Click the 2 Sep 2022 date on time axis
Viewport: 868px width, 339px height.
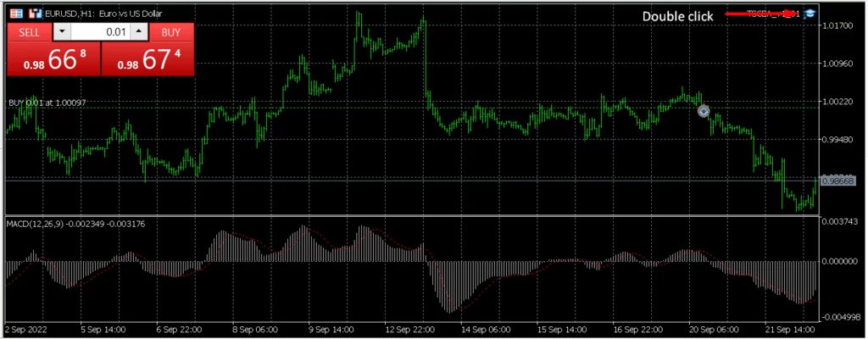25,329
